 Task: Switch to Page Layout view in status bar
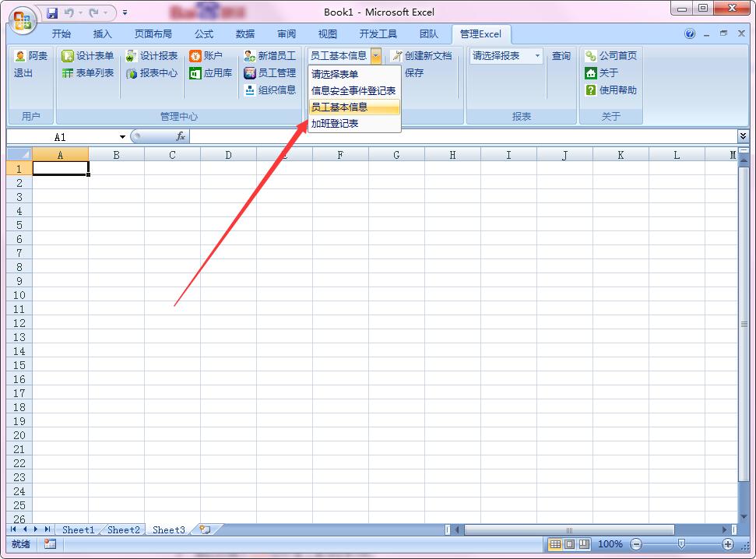pyautogui.click(x=569, y=544)
